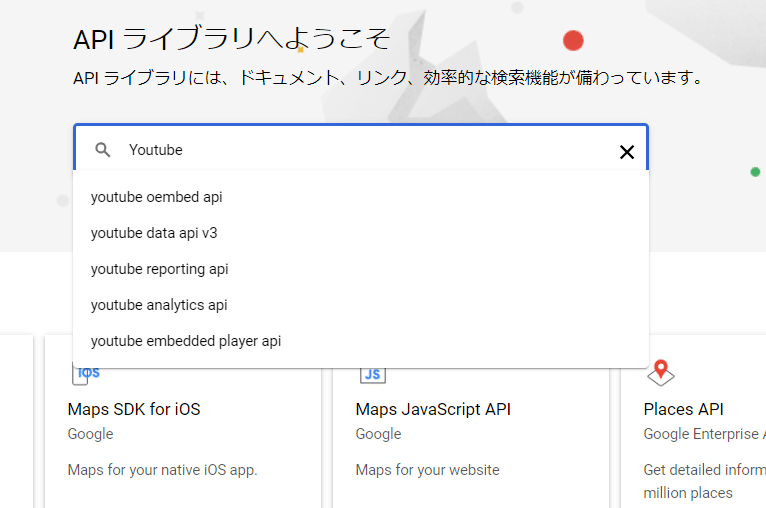
Task: Choose youtube data api v3 suggestion
Action: coord(154,233)
